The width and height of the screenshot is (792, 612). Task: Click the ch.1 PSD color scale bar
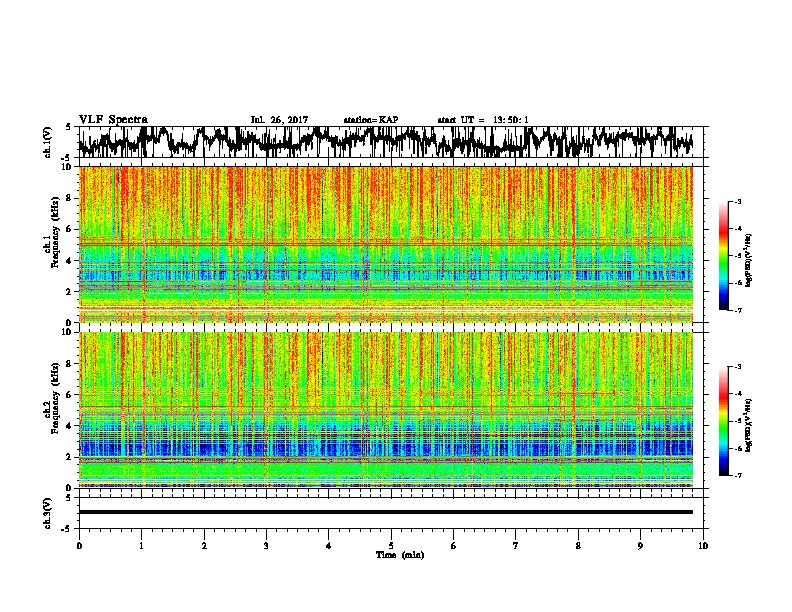coord(724,256)
